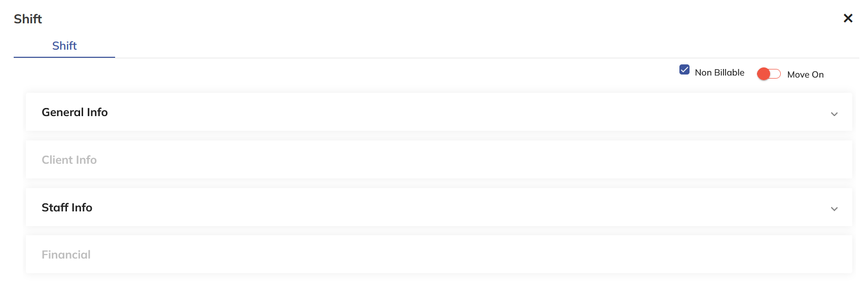Open the Staff Info accordion panel

tap(439, 207)
